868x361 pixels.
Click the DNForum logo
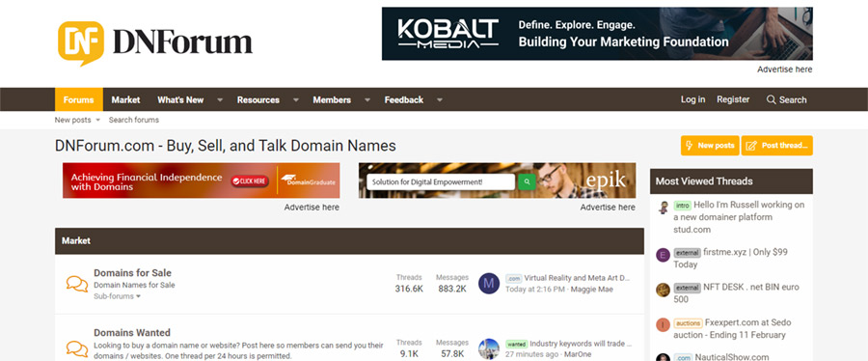pyautogui.click(x=155, y=43)
